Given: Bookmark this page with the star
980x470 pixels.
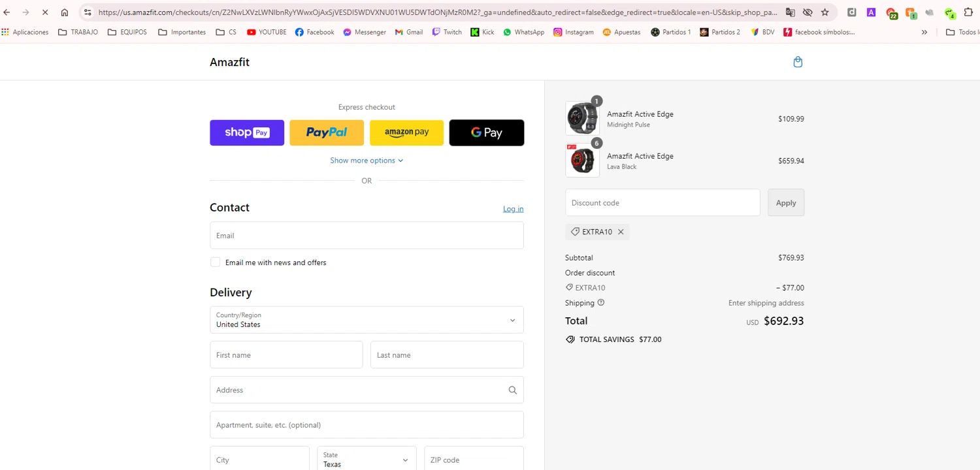Looking at the screenshot, I should (x=825, y=12).
